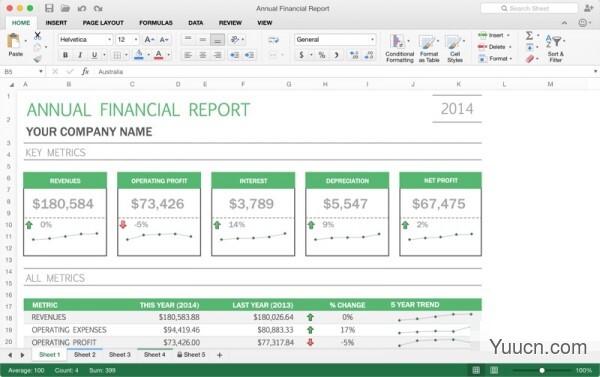Open the PAGE LAYOUT ribbon tab
The image size is (600, 377).
[x=103, y=23]
